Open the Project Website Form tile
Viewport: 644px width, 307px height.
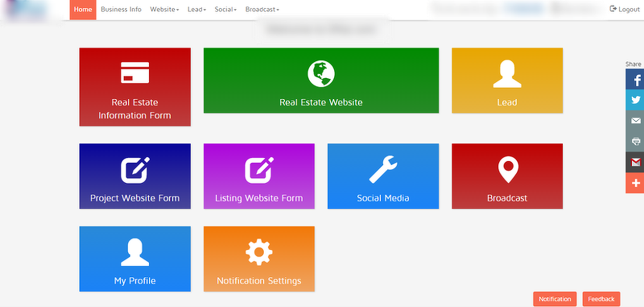pyautogui.click(x=135, y=176)
